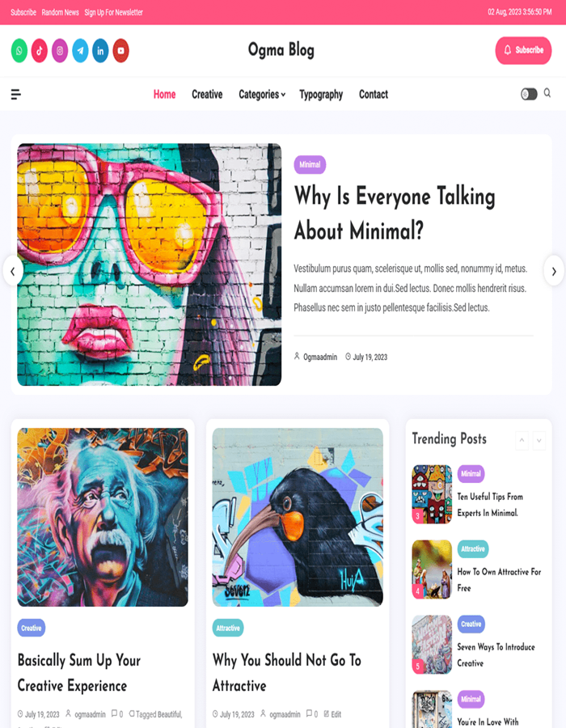
Task: Open the LinkedIn social icon
Action: tap(100, 51)
